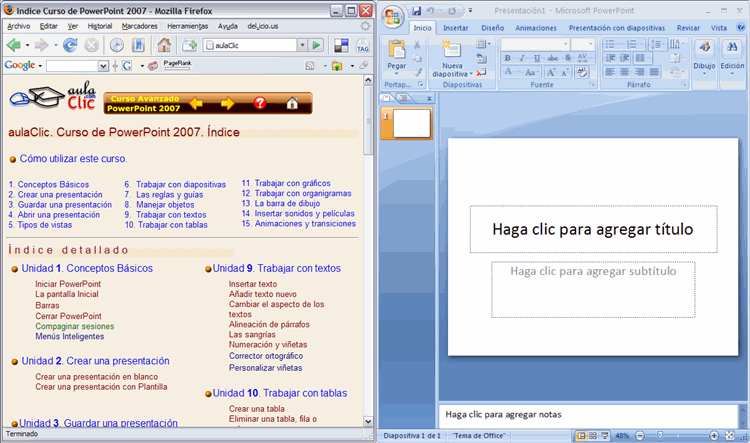Image resolution: width=750 pixels, height=443 pixels.
Task: Switch to slide sorter view
Action: [x=594, y=436]
